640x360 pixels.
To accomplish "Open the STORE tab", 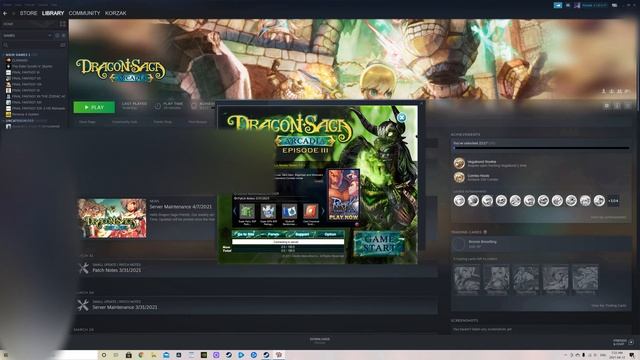I will coord(29,13).
